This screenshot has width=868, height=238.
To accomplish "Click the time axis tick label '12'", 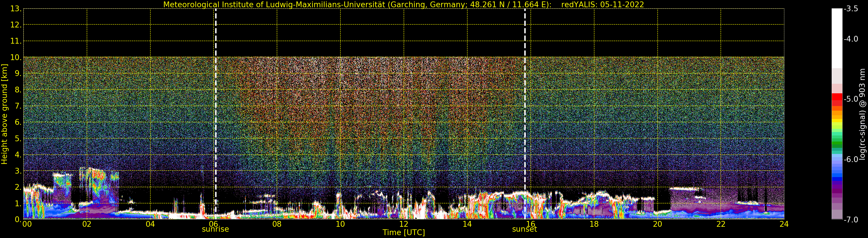I will point(404,224).
